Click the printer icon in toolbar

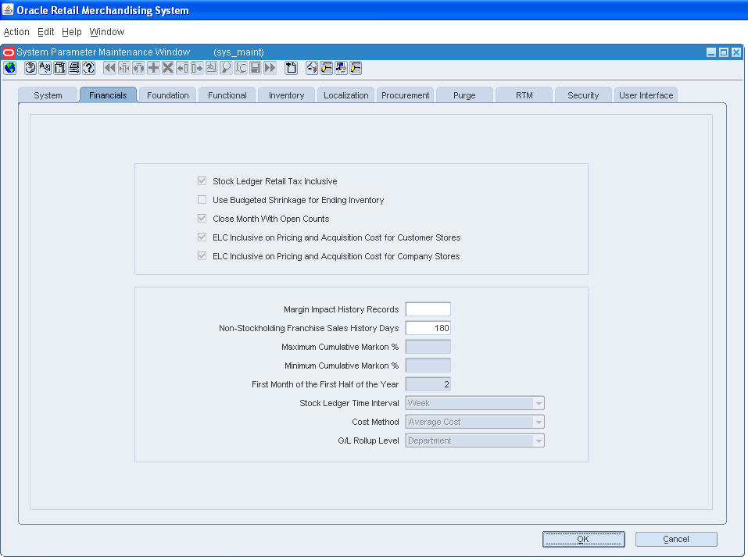(x=74, y=68)
